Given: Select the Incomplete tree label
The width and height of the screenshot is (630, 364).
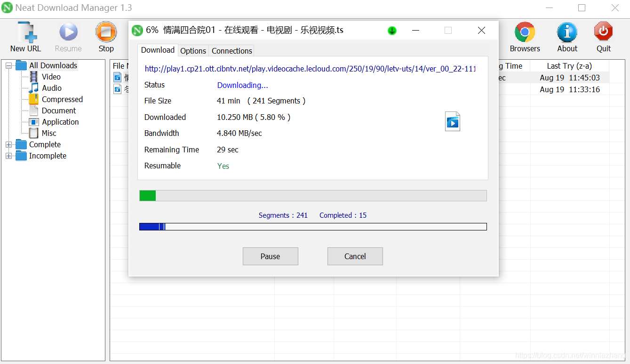Looking at the screenshot, I should (48, 156).
